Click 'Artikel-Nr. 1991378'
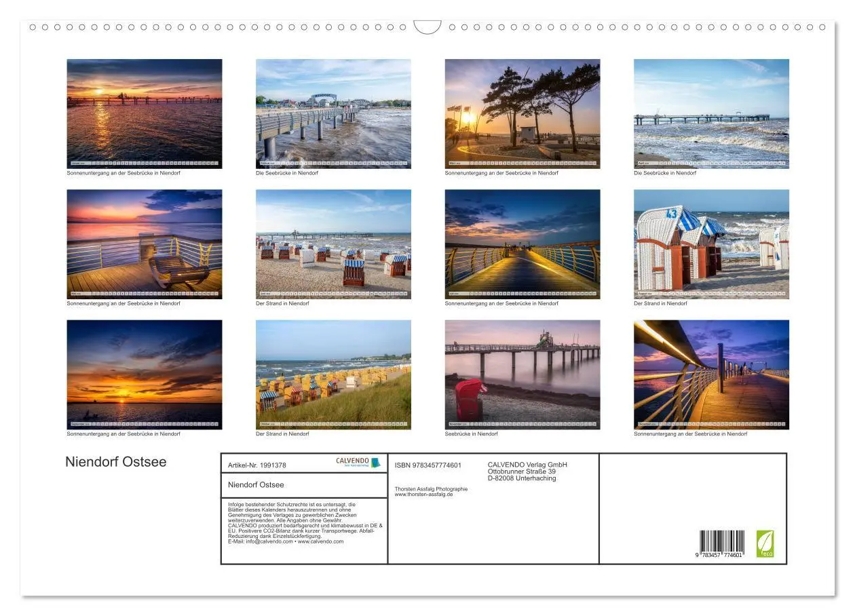 257,465
